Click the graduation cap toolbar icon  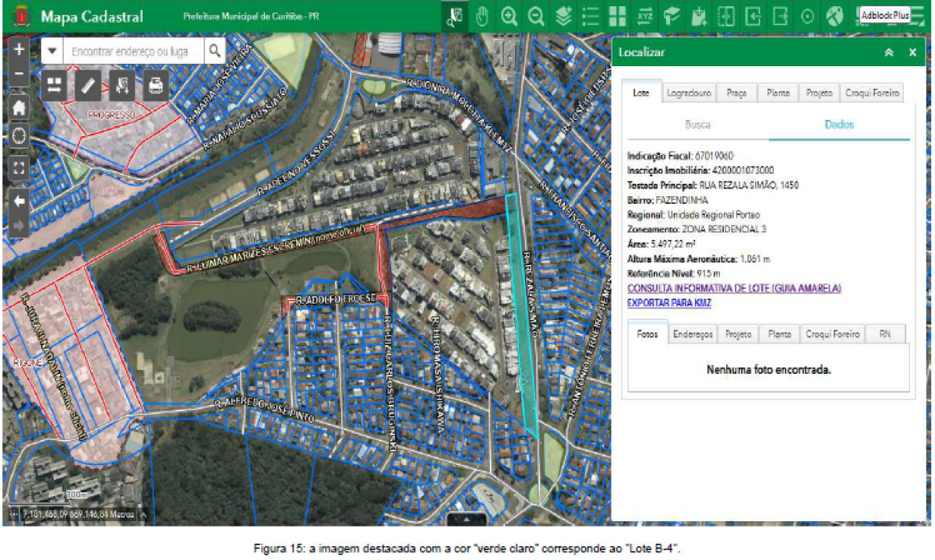tap(672, 16)
